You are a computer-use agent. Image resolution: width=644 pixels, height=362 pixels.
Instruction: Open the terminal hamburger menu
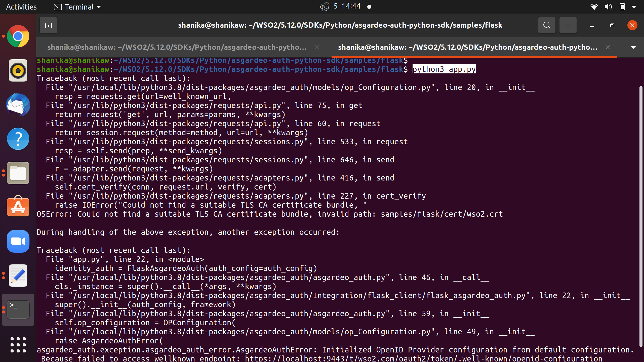[x=568, y=25]
